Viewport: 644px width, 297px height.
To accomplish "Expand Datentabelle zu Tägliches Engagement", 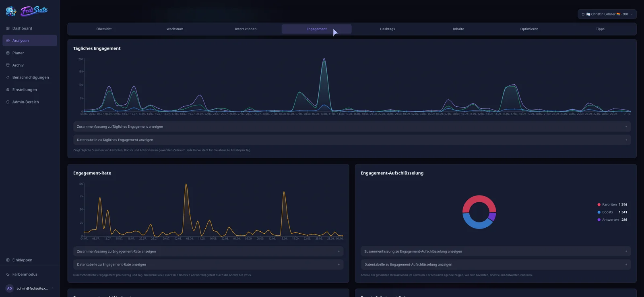I will [x=352, y=140].
